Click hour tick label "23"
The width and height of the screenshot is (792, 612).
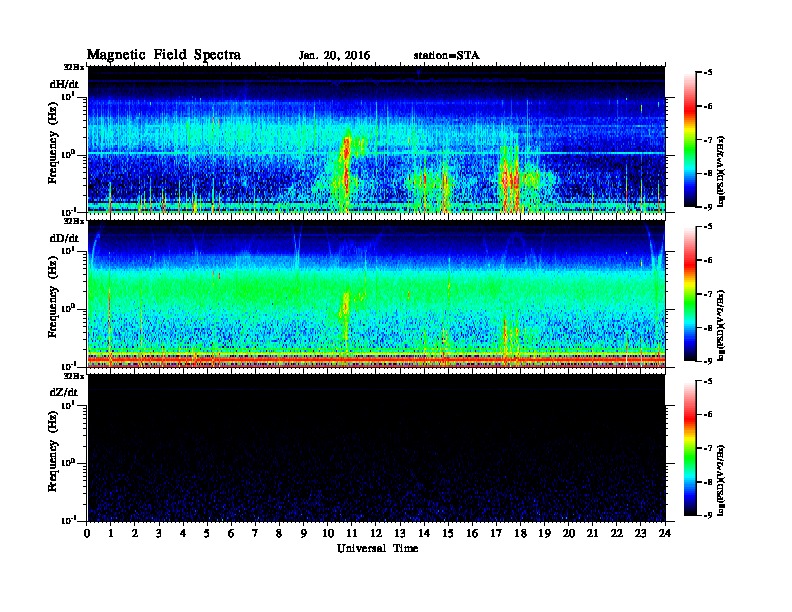[640, 533]
